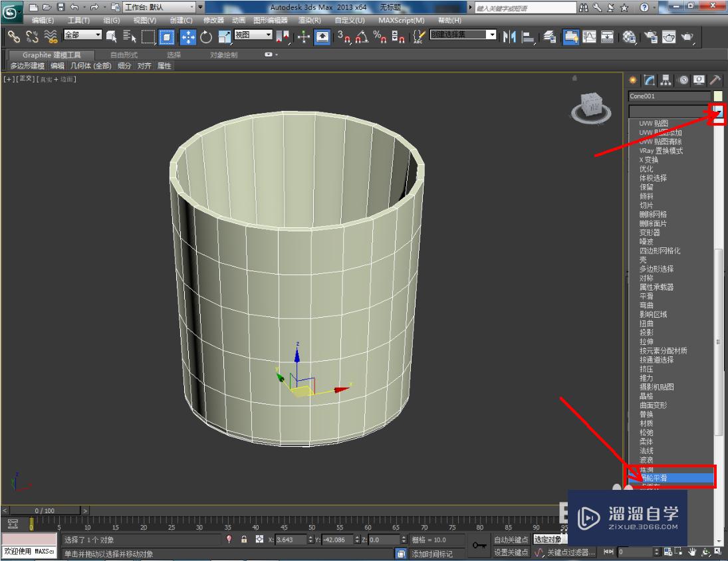Click the Edit Named Selection Sets icon
The height and width of the screenshot is (561, 728).
click(418, 37)
